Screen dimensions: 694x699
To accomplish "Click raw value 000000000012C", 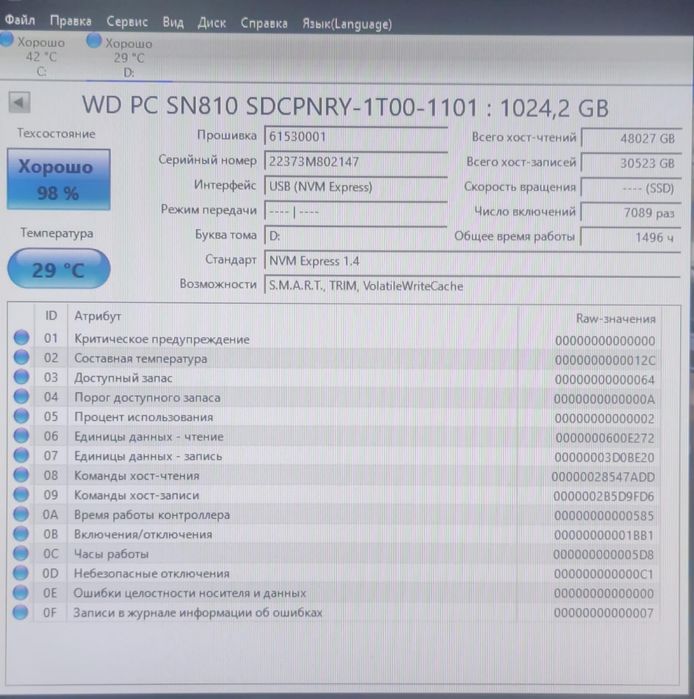I will point(605,360).
